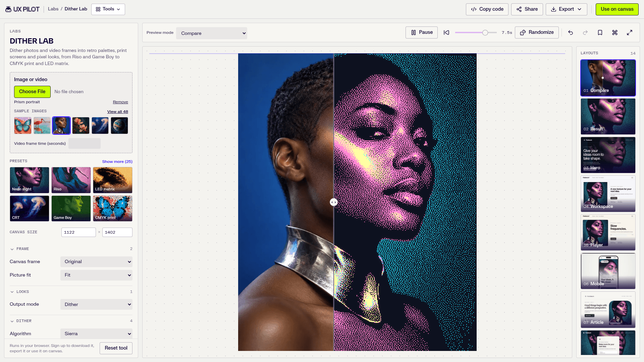
Task: Show more presets (25)
Action: coord(117,162)
